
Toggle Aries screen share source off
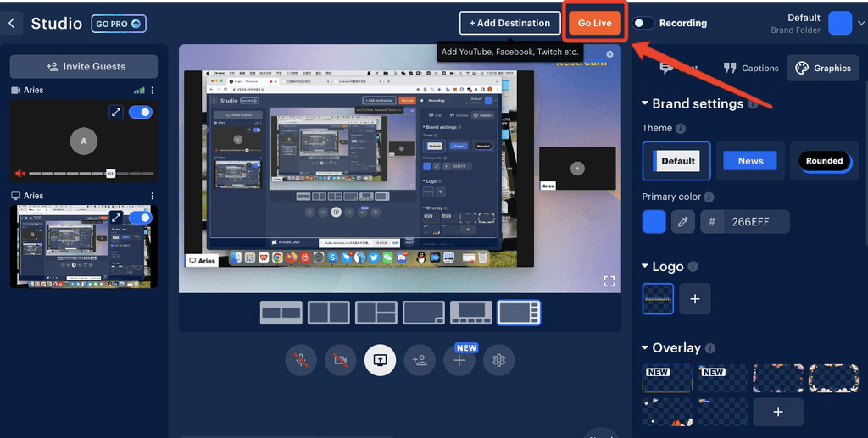[x=141, y=218]
